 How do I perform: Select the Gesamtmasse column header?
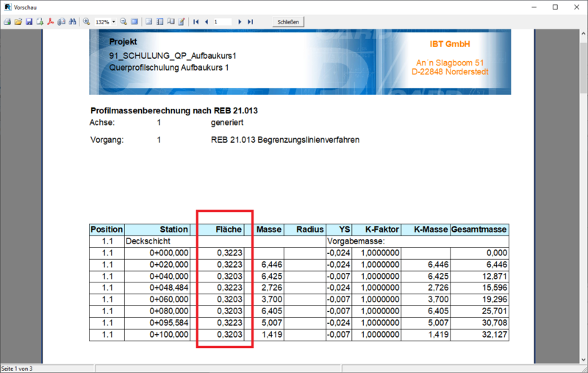[x=479, y=230]
